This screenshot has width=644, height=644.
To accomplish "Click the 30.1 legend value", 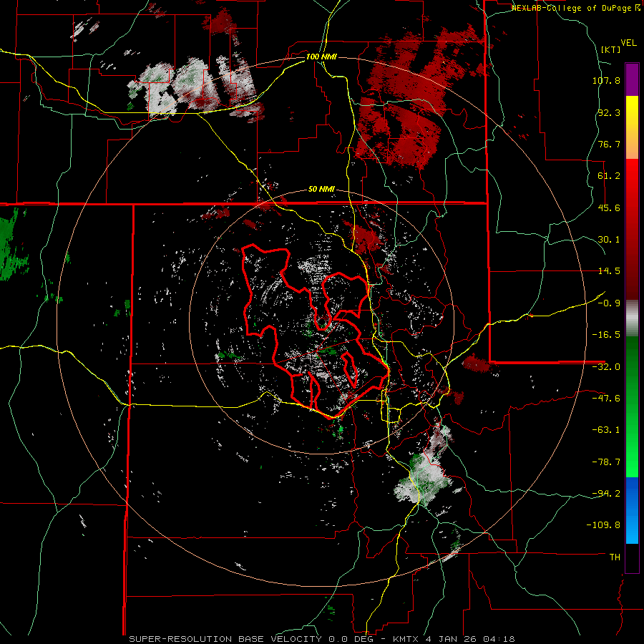I will (x=609, y=240).
